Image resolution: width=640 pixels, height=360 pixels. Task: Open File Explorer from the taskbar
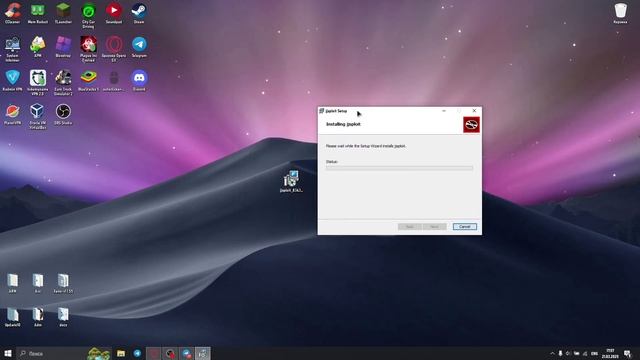pos(121,353)
